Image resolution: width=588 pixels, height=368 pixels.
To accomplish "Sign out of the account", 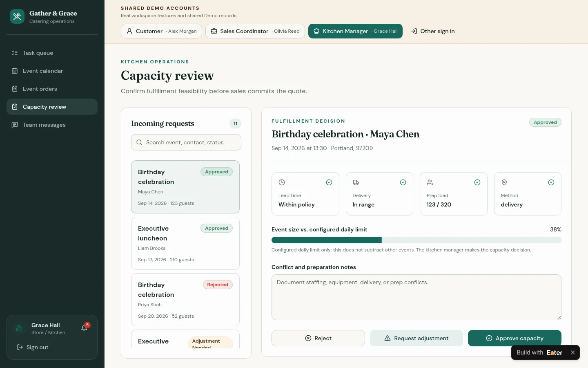I will 33,347.
